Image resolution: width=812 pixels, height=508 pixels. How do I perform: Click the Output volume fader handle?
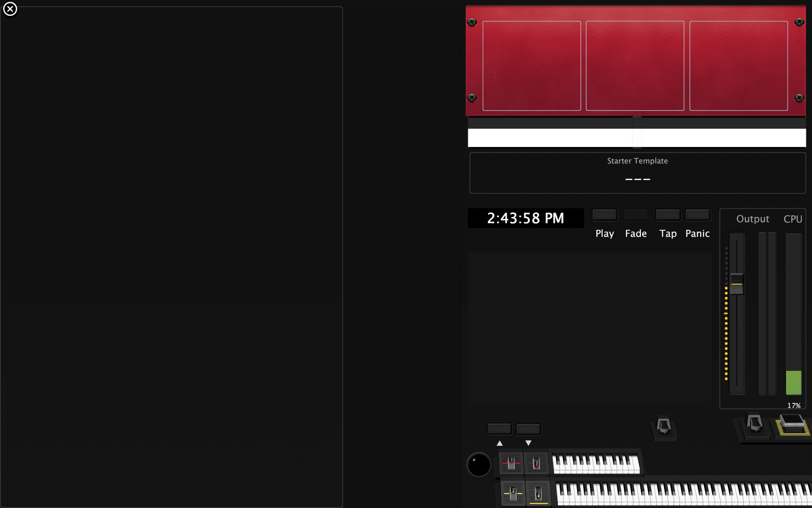pyautogui.click(x=736, y=284)
